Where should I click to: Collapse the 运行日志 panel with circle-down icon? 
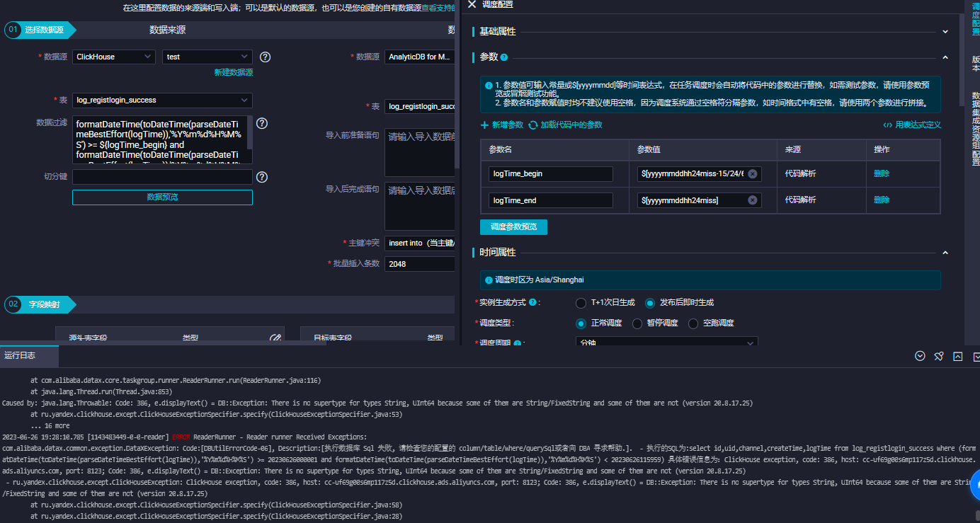[x=920, y=356]
